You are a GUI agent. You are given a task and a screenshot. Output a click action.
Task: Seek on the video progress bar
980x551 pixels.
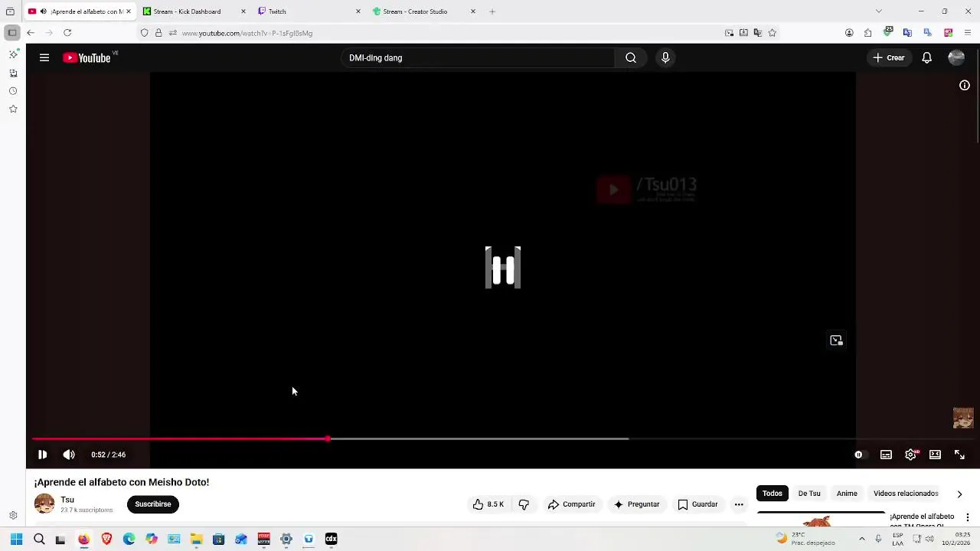pyautogui.click(x=503, y=439)
